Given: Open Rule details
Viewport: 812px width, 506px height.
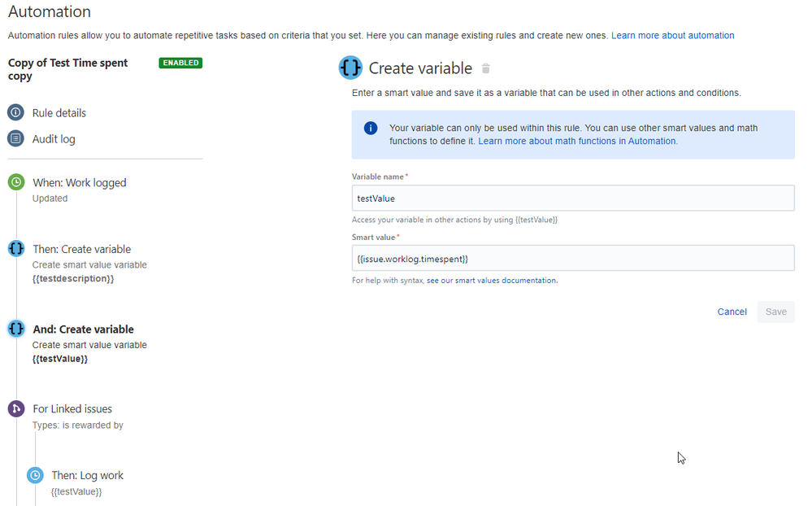Looking at the screenshot, I should coord(59,112).
